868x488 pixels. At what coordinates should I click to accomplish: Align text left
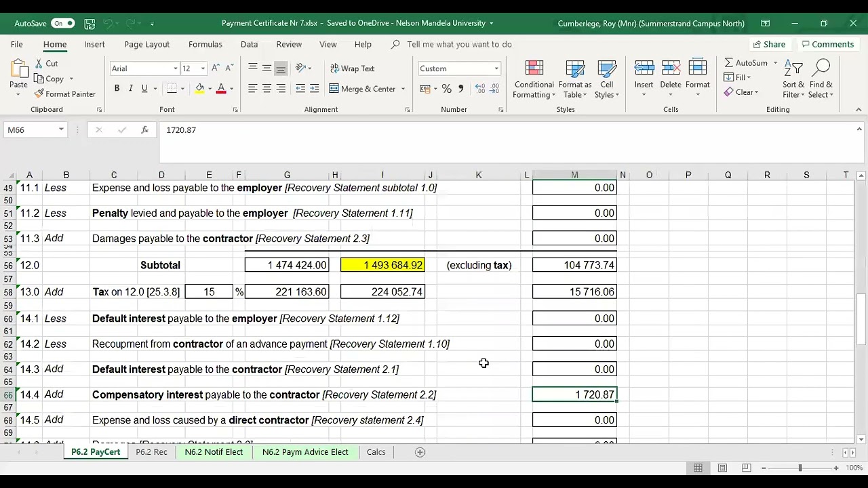[x=252, y=89]
